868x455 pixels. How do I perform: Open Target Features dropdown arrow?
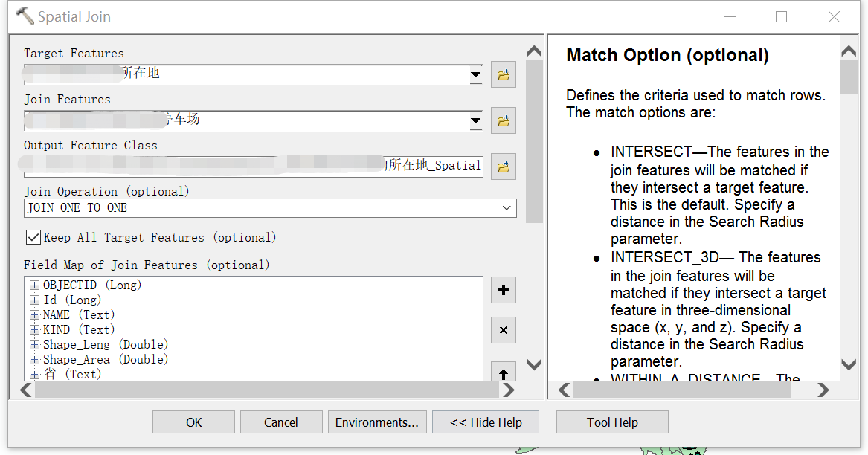tap(475, 75)
